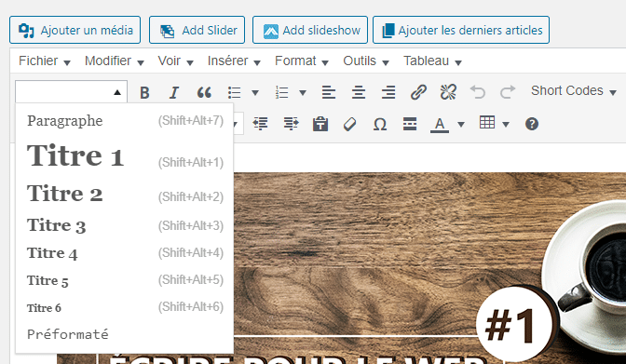Clear formatting with the eraser icon

pos(349,124)
